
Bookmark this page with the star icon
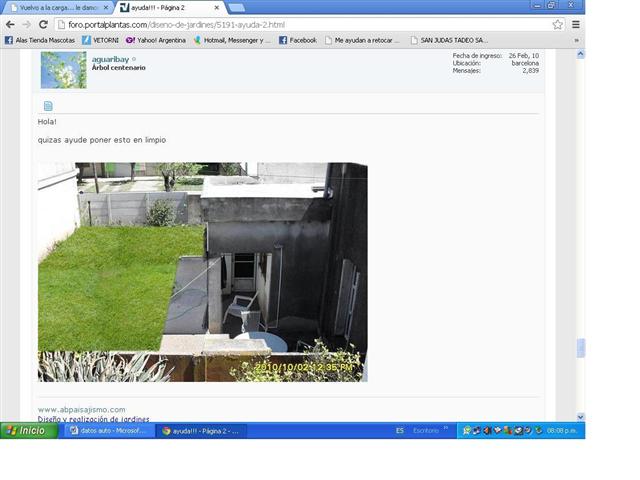[x=558, y=24]
